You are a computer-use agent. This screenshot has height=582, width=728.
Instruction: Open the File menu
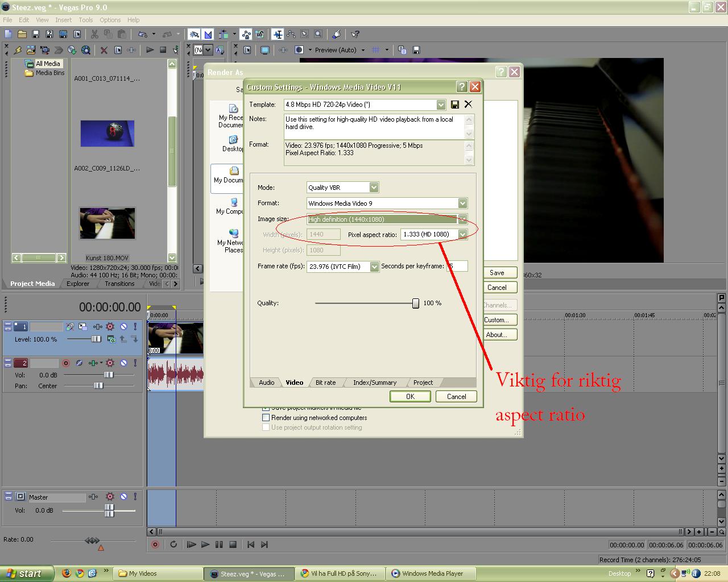click(x=7, y=20)
